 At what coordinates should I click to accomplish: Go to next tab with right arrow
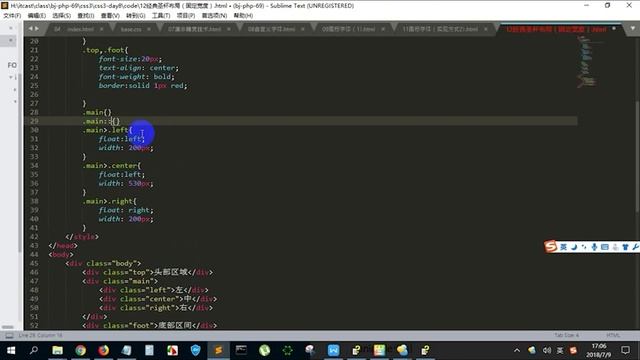(37, 29)
